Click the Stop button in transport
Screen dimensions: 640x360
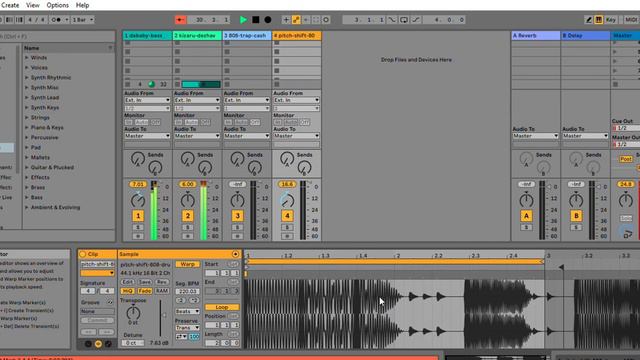point(256,20)
